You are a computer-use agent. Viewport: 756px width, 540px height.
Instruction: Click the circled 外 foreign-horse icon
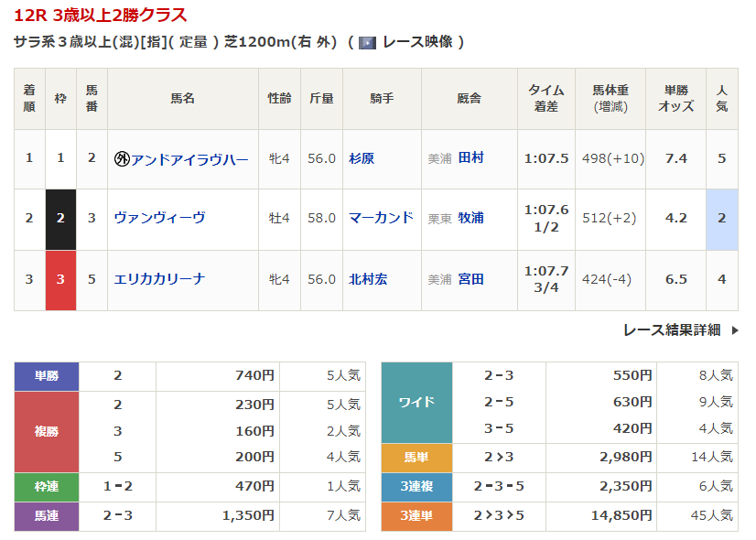pyautogui.click(x=122, y=158)
